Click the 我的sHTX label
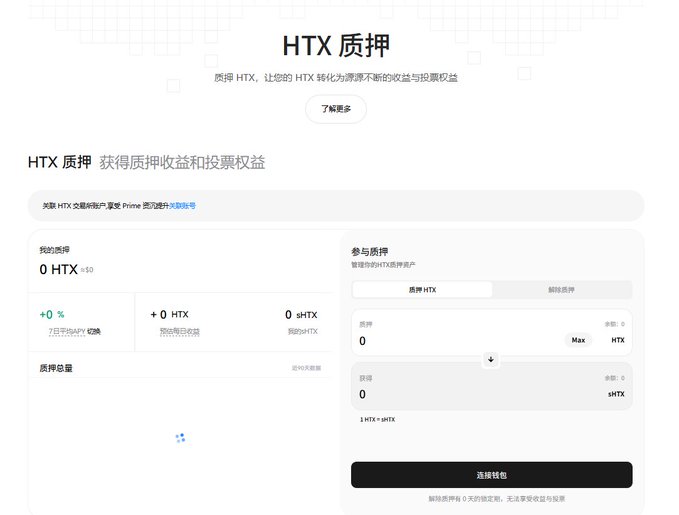Image resolution: width=679 pixels, height=515 pixels. tap(303, 331)
